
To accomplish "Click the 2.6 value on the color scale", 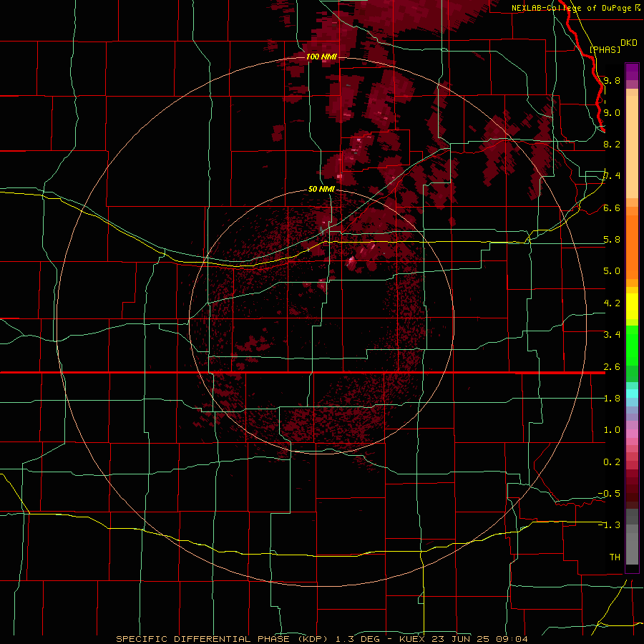I will coord(612,367).
